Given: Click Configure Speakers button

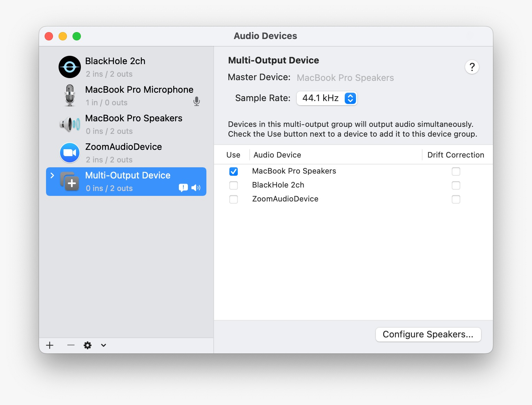Looking at the screenshot, I should (x=428, y=335).
